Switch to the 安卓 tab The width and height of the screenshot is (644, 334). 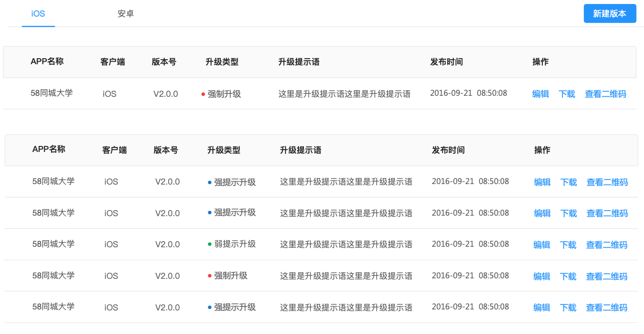126,14
